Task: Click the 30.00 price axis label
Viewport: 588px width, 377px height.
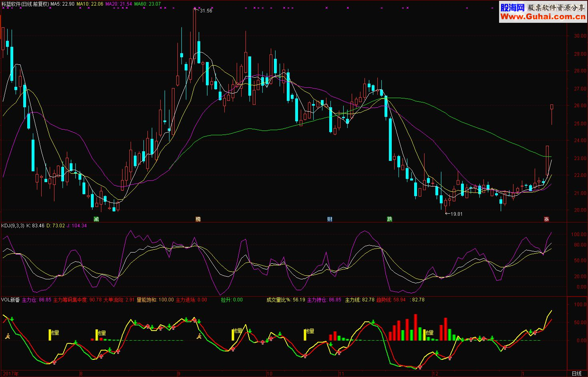Action: pos(580,36)
